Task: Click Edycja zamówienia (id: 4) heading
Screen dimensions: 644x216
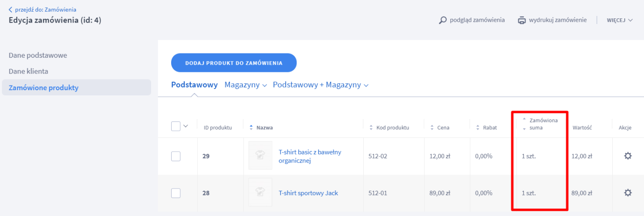Action: (x=55, y=20)
